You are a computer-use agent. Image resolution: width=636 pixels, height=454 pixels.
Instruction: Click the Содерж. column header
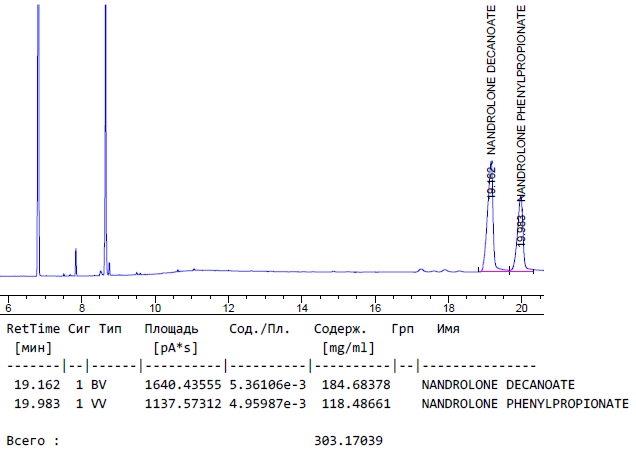340,329
